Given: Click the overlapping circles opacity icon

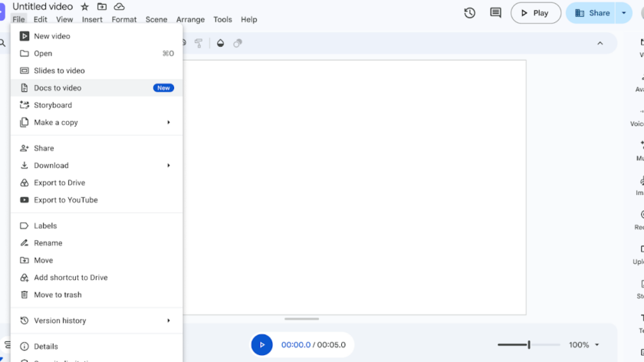Looking at the screenshot, I should [238, 43].
